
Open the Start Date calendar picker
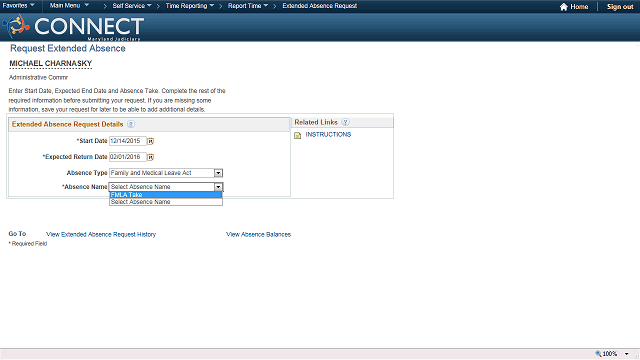[x=151, y=141]
